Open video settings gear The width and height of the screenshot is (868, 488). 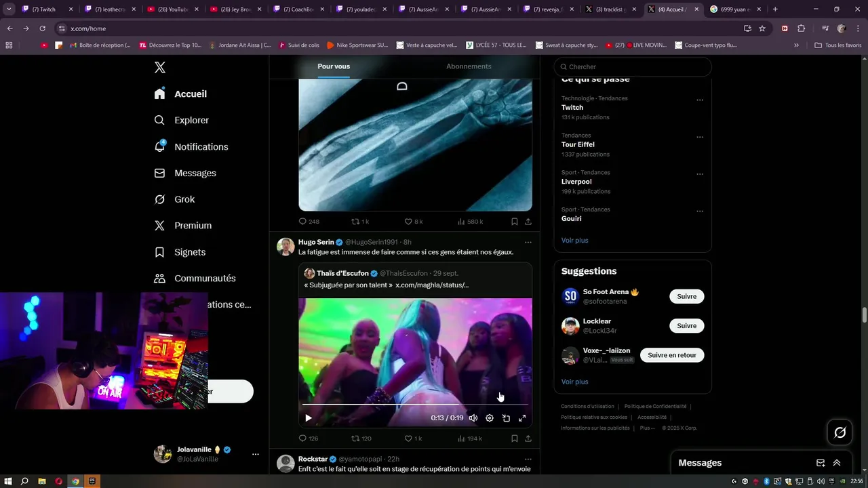[490, 418]
